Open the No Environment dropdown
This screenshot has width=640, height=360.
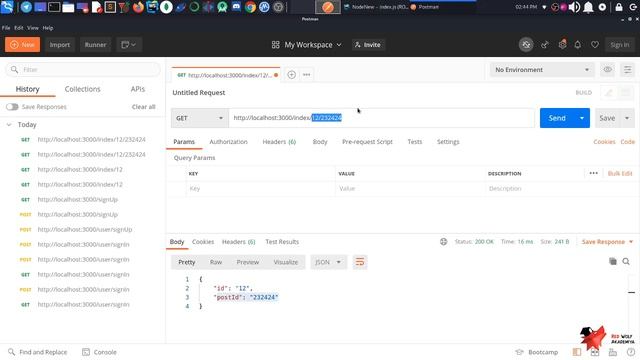pos(542,70)
